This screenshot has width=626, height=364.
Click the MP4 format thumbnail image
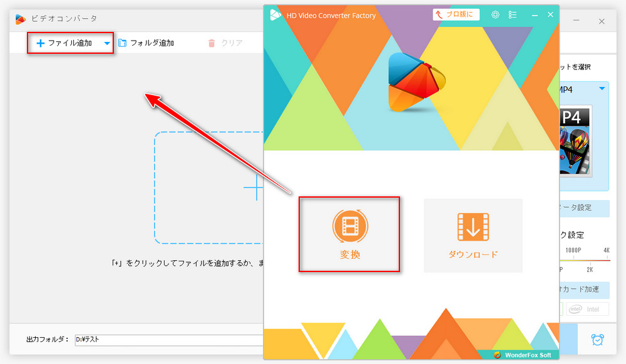point(575,141)
